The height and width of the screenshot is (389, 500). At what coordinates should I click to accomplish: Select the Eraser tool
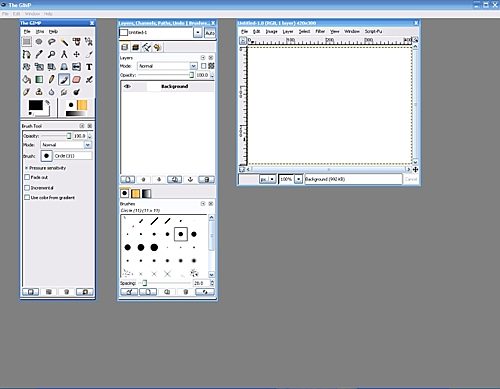point(76,80)
